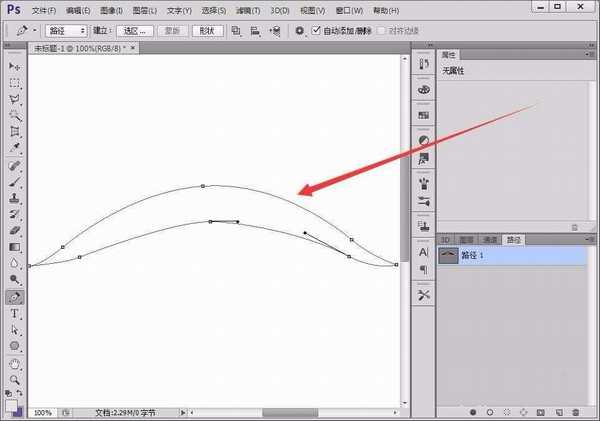Select the Horizontal Type tool
The width and height of the screenshot is (600, 421).
click(x=15, y=313)
